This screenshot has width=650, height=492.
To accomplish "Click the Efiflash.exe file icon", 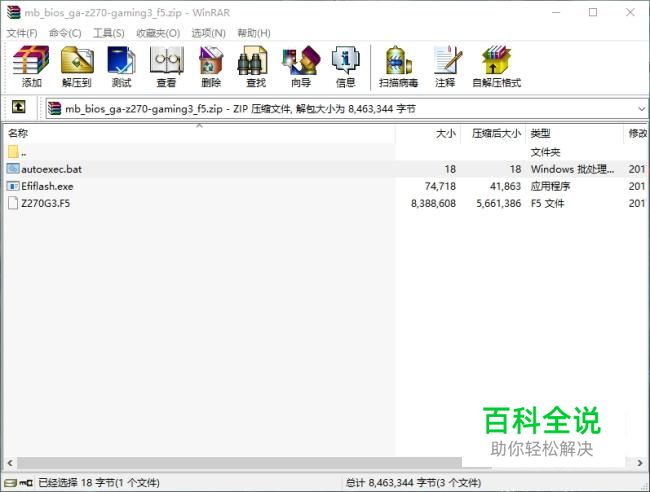I will 13,186.
